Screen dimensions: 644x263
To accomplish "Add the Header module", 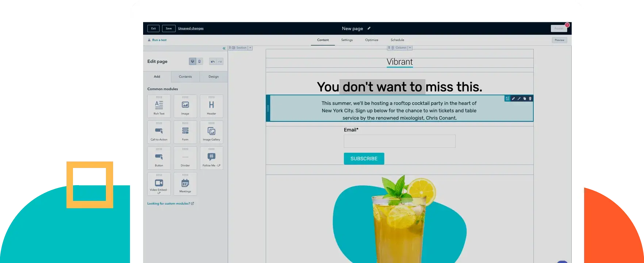I will 211,106.
